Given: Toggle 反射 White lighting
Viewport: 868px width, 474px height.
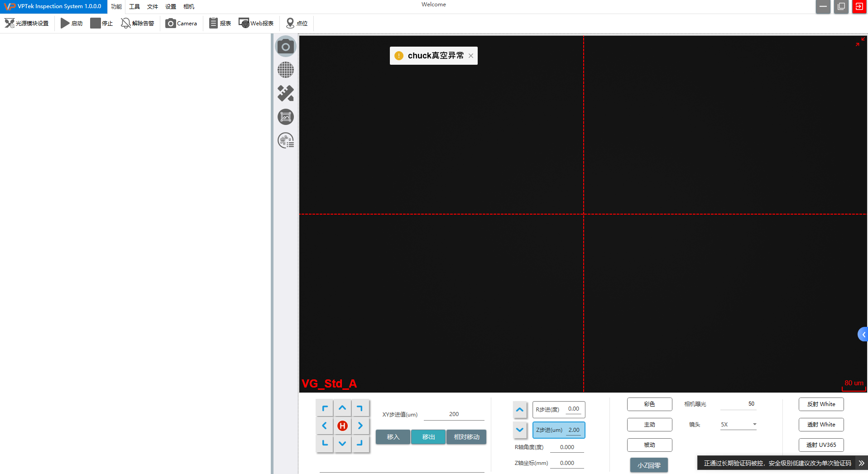Looking at the screenshot, I should point(821,404).
